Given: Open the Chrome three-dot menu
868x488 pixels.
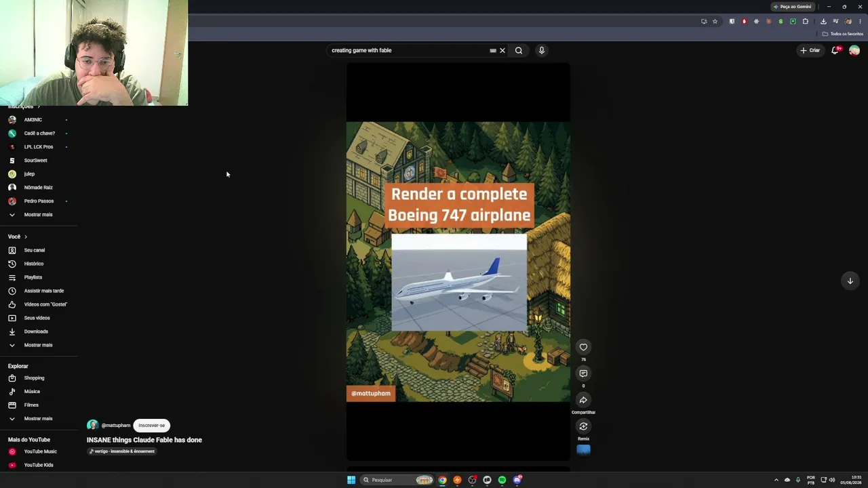Looking at the screenshot, I should [x=860, y=21].
